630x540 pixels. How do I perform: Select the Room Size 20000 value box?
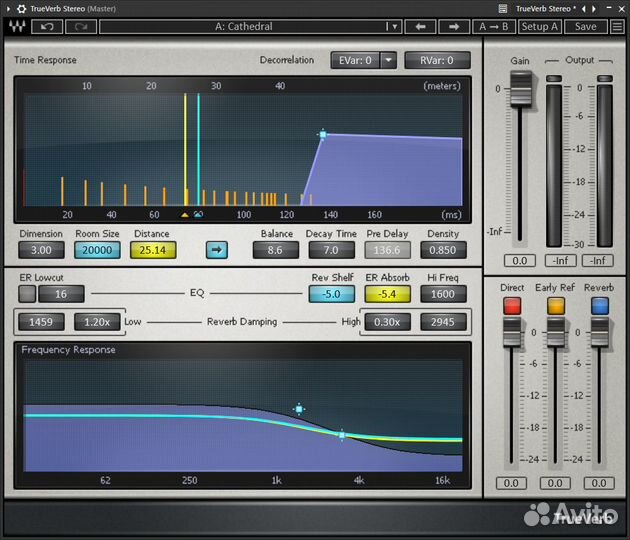click(x=97, y=250)
